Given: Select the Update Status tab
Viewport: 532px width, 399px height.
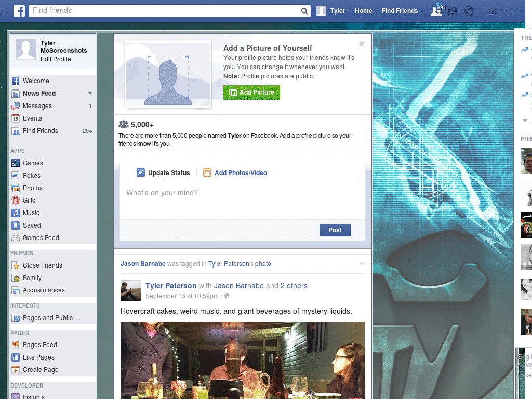Looking at the screenshot, I should 163,172.
